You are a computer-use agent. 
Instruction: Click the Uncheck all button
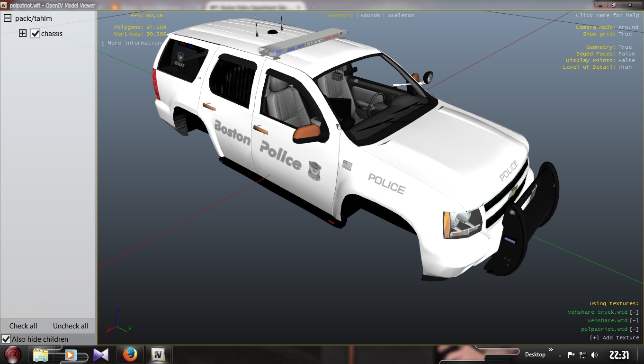click(71, 326)
